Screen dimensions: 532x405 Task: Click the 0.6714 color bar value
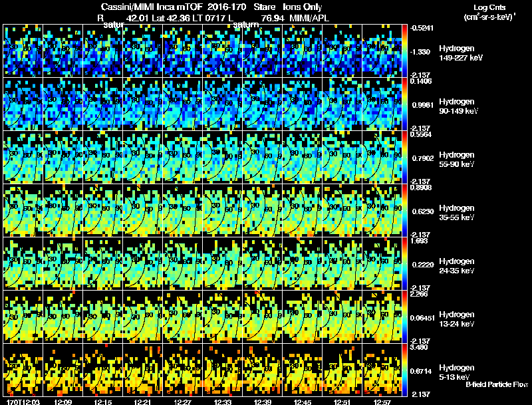422,372
